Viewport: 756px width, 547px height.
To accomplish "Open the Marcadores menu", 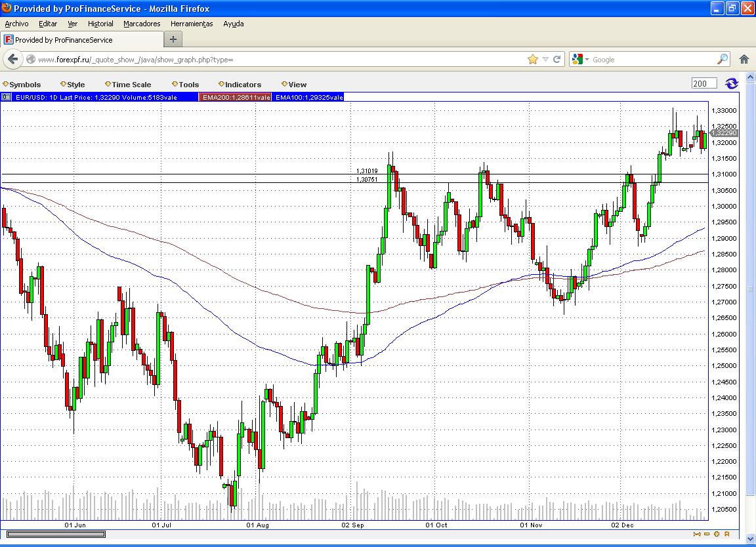I will [x=142, y=24].
